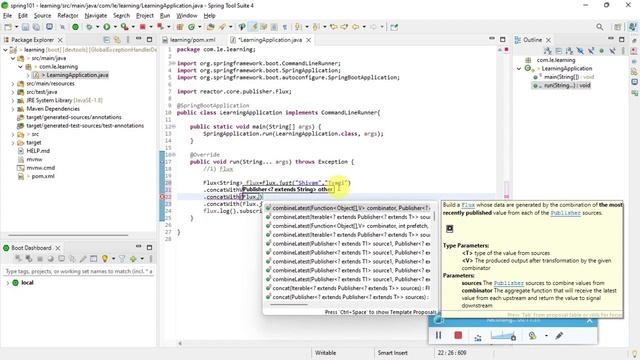Image resolution: width=640 pixels, height=360 pixels.
Task: Expand the local node in Boot Dashboard
Action: tap(7, 283)
